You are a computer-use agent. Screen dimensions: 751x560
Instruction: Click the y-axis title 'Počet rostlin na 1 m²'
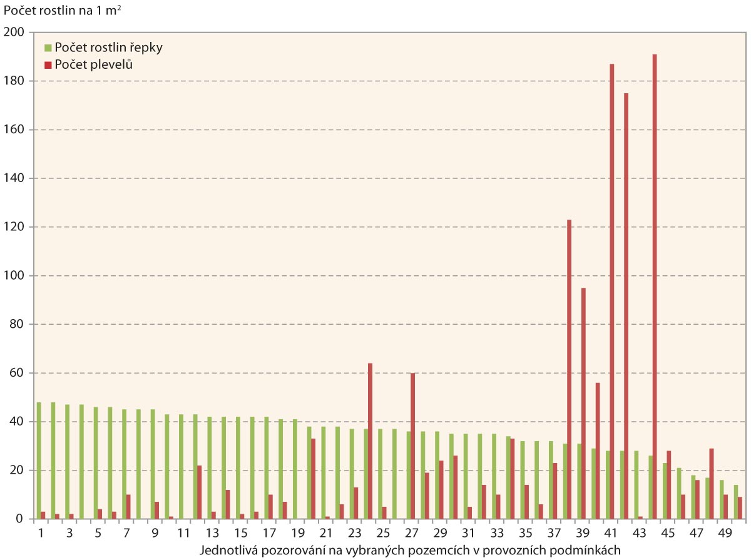(63, 10)
